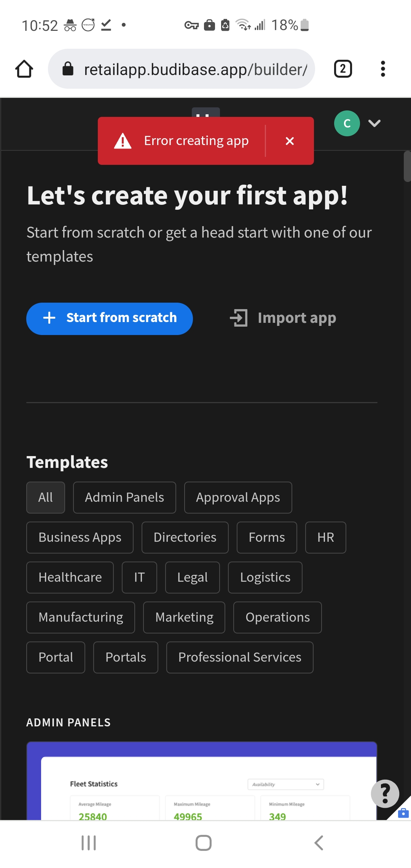The image size is (411, 868).
Task: Toggle the Admin Panels template filter
Action: pyautogui.click(x=124, y=497)
